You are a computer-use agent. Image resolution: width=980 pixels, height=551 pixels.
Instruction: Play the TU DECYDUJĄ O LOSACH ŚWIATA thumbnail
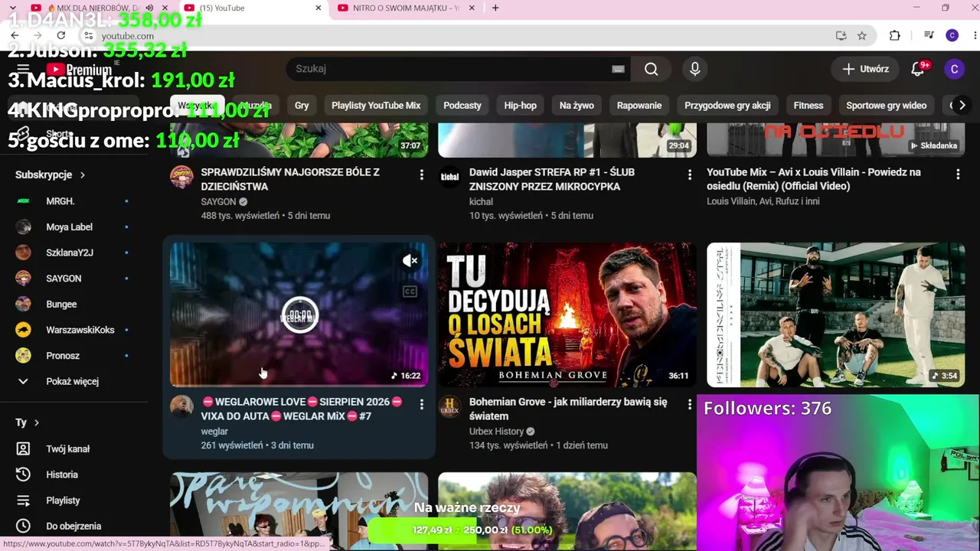pyautogui.click(x=567, y=315)
